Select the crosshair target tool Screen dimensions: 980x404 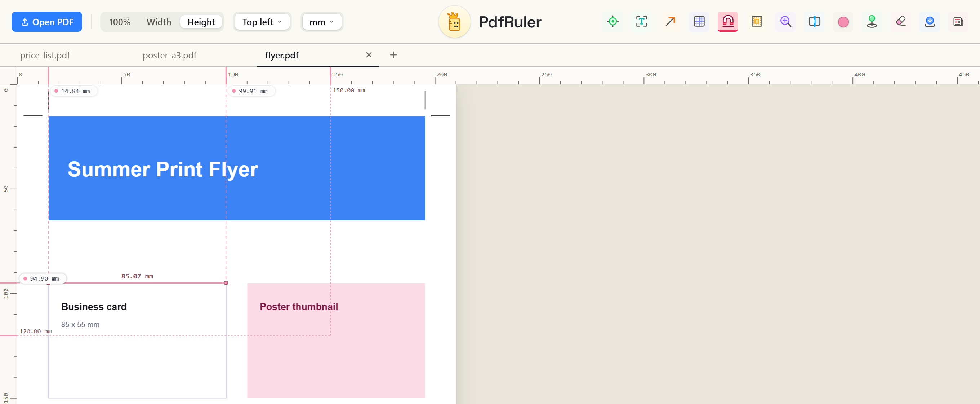pyautogui.click(x=612, y=22)
